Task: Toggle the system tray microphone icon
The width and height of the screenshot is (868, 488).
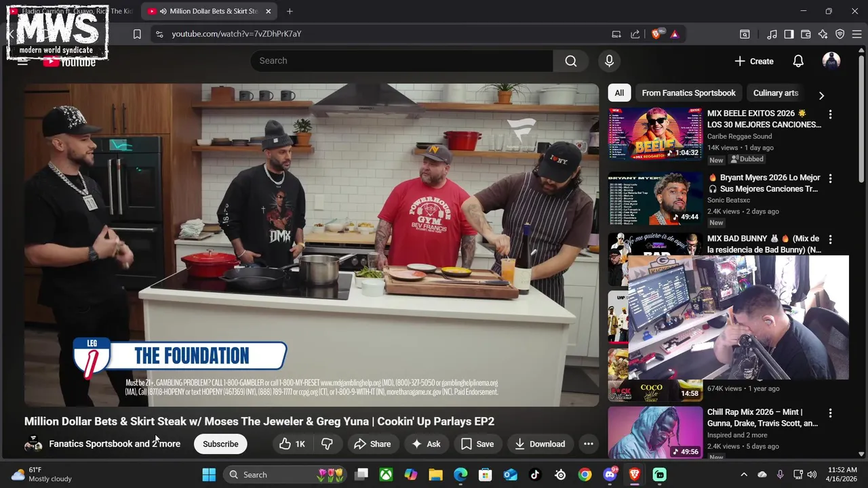Action: (x=780, y=474)
